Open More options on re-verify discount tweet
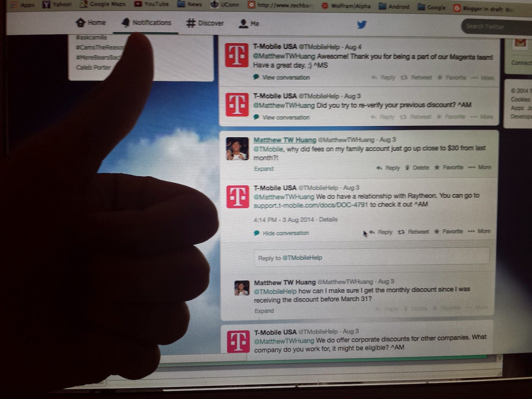The image size is (532, 399). click(x=481, y=117)
